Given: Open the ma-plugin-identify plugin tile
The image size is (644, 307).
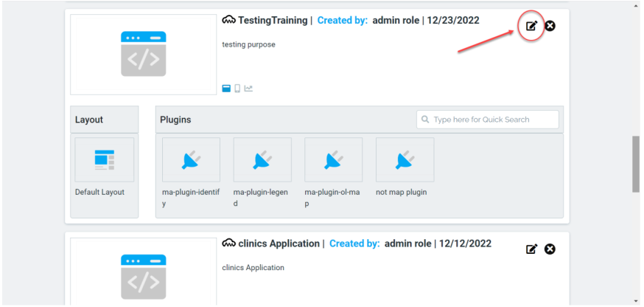Looking at the screenshot, I should click(191, 159).
